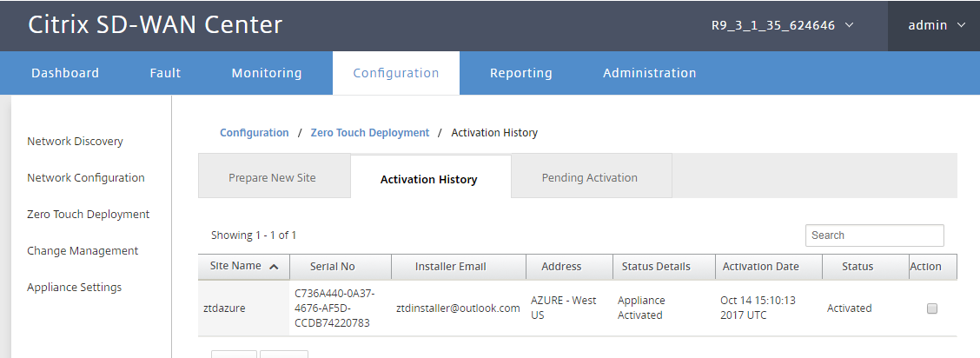Expand the R9_3_1_35_624646 version dropdown

pos(783,25)
